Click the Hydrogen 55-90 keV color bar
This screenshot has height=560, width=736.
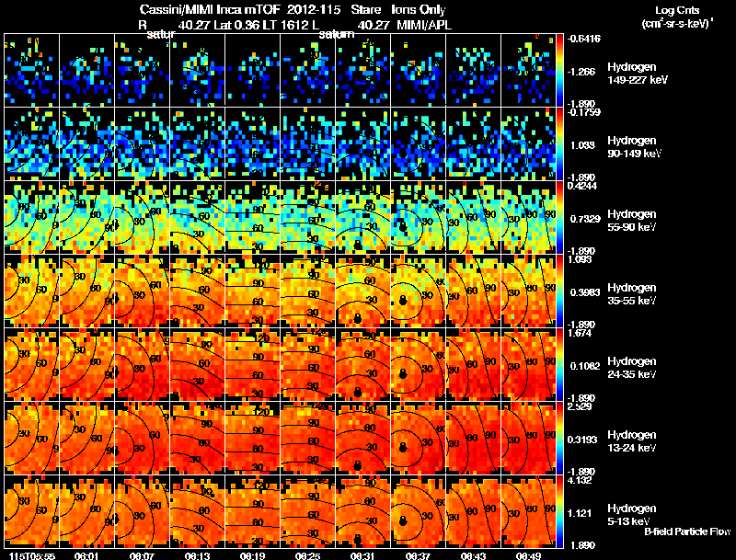tap(559, 218)
